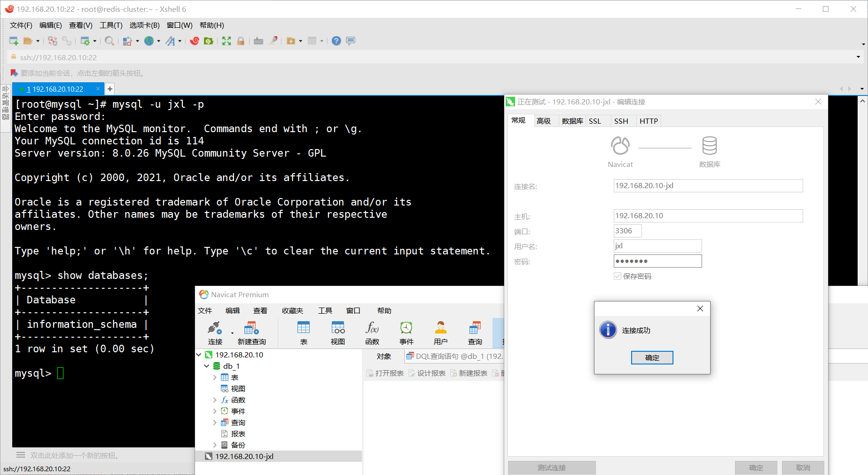This screenshot has height=475, width=868.
Task: Open Navicat 收藏夹 menu
Action: 292,310
